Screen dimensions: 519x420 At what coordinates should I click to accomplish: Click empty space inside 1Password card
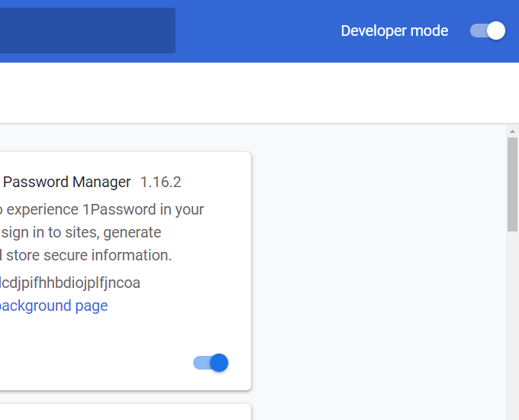coord(114,340)
